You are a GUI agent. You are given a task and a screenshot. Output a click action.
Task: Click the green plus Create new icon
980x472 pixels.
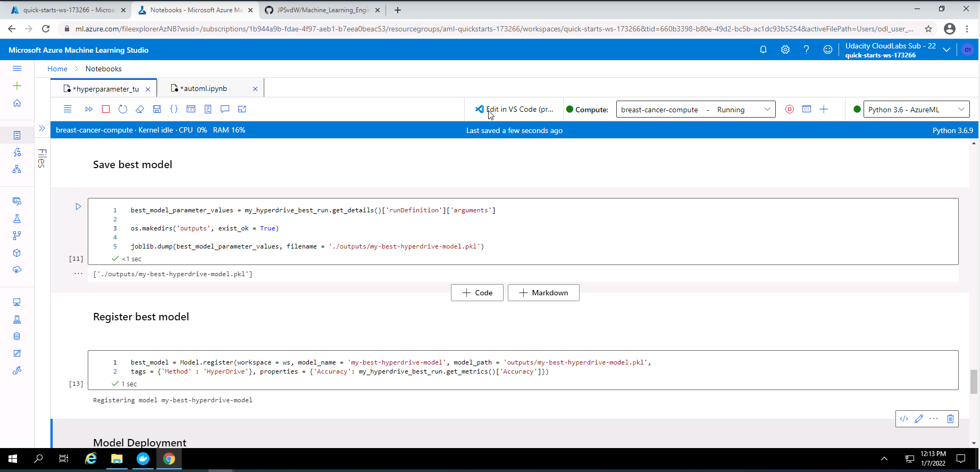(x=17, y=86)
